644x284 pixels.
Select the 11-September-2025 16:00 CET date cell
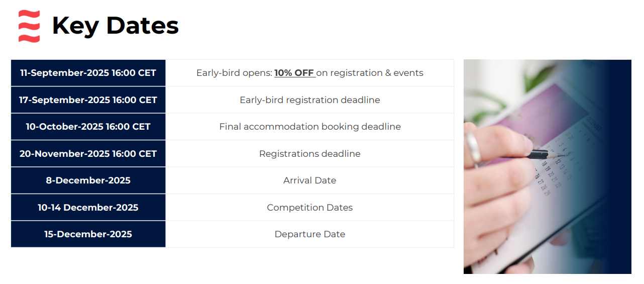tap(88, 73)
